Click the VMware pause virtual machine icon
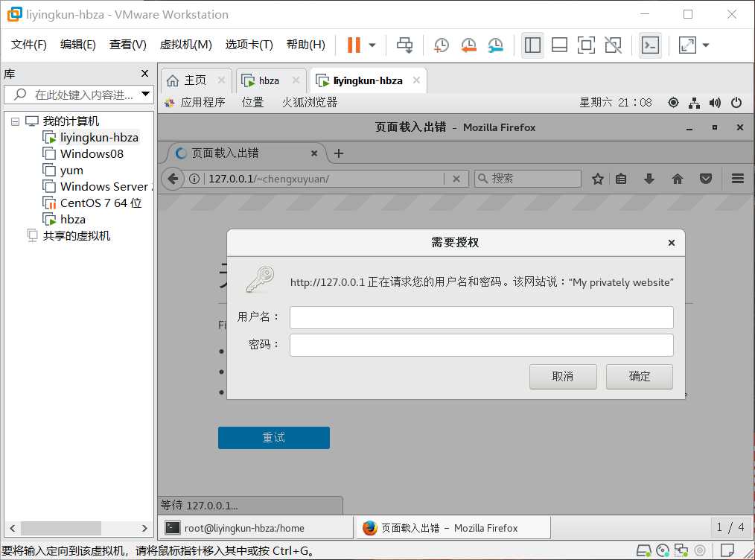This screenshot has width=755, height=560. (354, 45)
